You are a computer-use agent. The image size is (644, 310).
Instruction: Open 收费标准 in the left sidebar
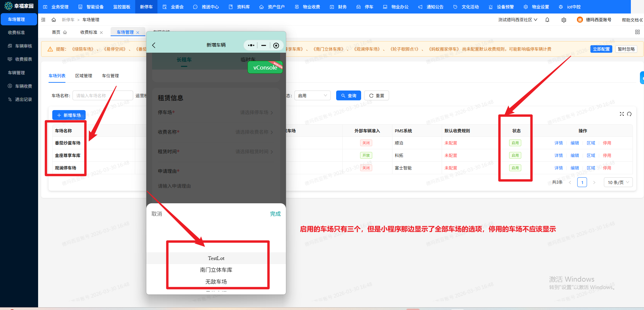pyautogui.click(x=17, y=33)
